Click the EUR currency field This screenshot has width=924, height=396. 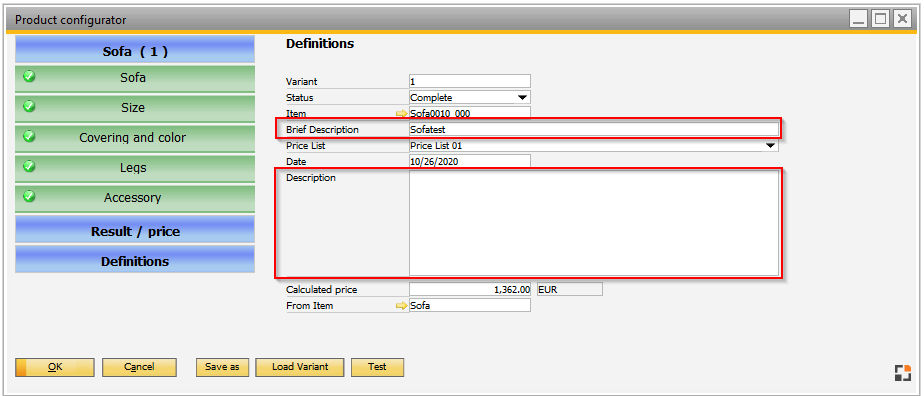(x=569, y=289)
